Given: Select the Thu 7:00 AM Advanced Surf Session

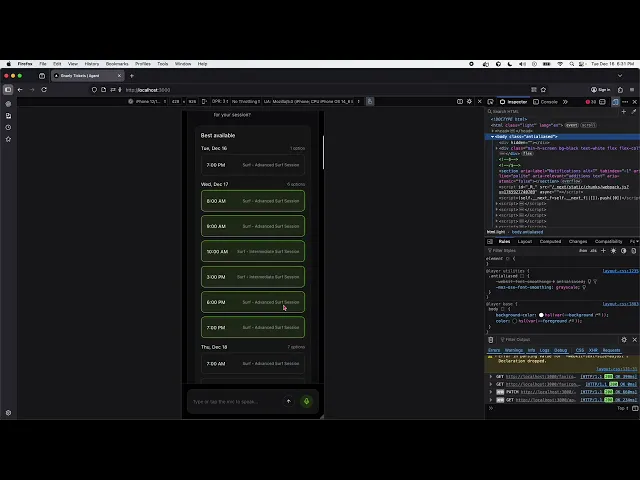Looking at the screenshot, I should (x=253, y=363).
